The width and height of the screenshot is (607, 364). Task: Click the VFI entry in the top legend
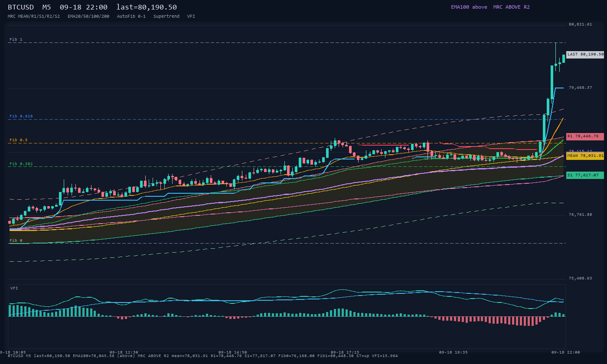pyautogui.click(x=191, y=16)
